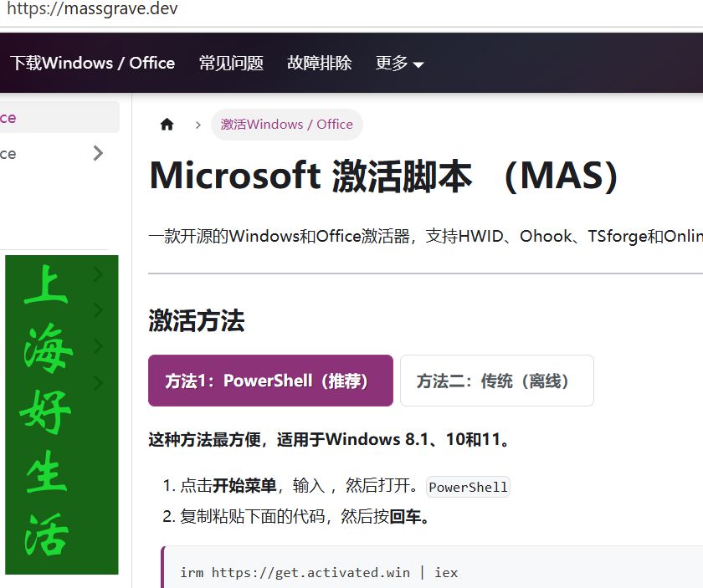Open the 下载Windows / Office link
This screenshot has height=588, width=703.
(93, 63)
